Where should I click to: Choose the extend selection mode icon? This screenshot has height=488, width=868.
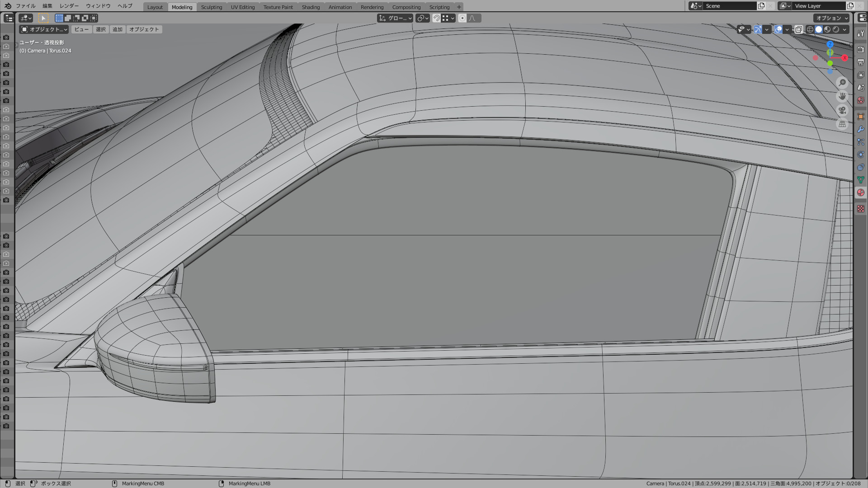[x=68, y=18]
